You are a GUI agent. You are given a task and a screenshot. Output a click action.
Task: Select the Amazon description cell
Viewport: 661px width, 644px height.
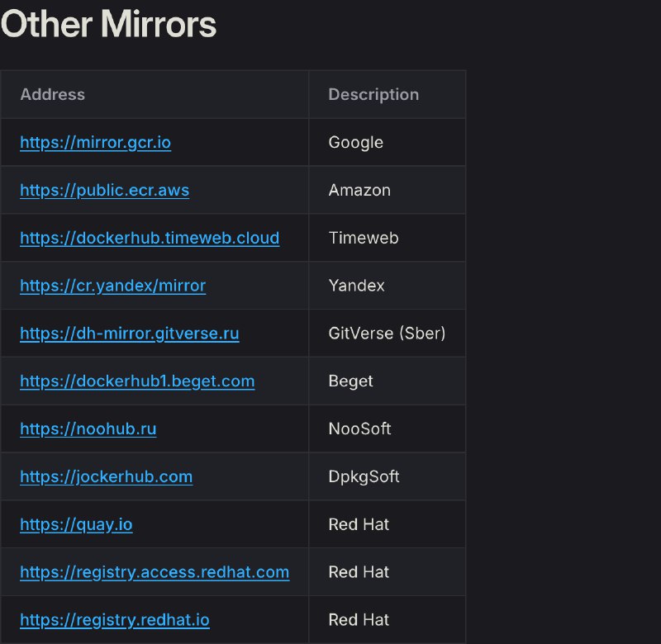[x=359, y=190]
